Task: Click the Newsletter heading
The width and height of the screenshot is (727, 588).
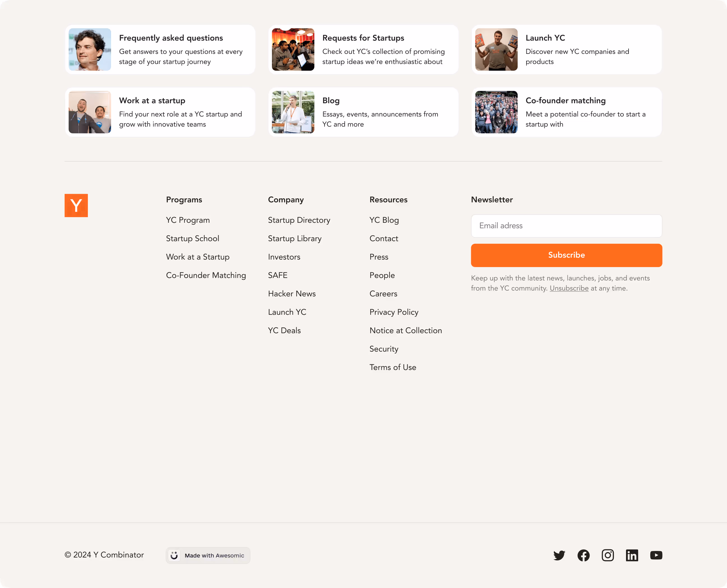Action: [x=492, y=200]
